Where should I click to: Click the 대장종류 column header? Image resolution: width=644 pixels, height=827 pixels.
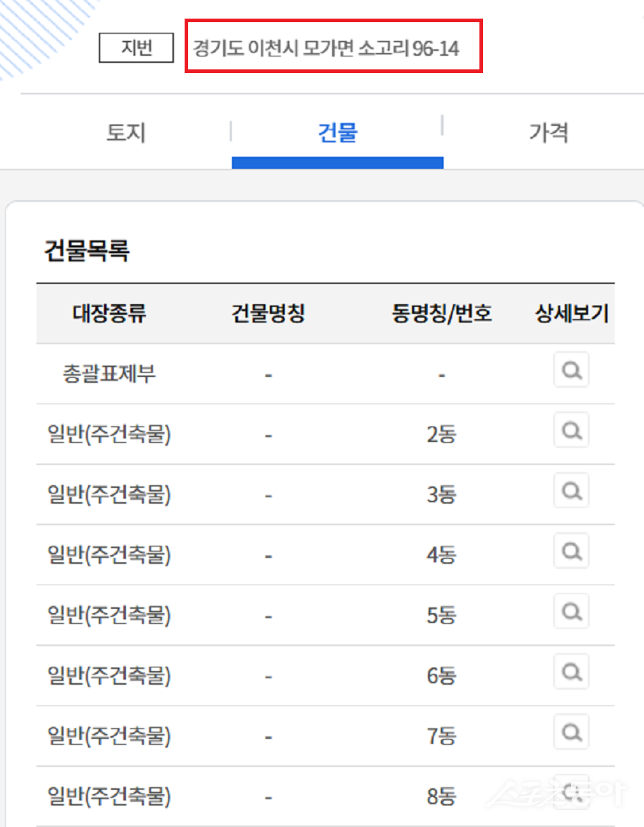point(109,314)
